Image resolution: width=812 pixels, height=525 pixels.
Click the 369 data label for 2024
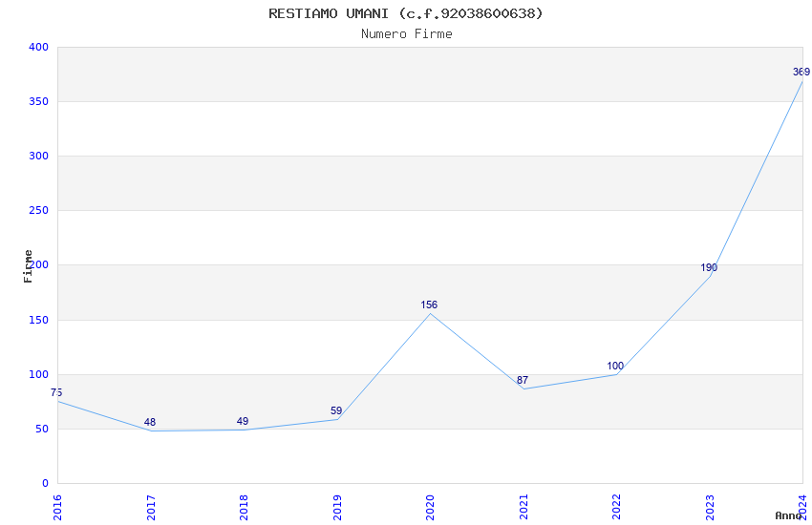801,72
